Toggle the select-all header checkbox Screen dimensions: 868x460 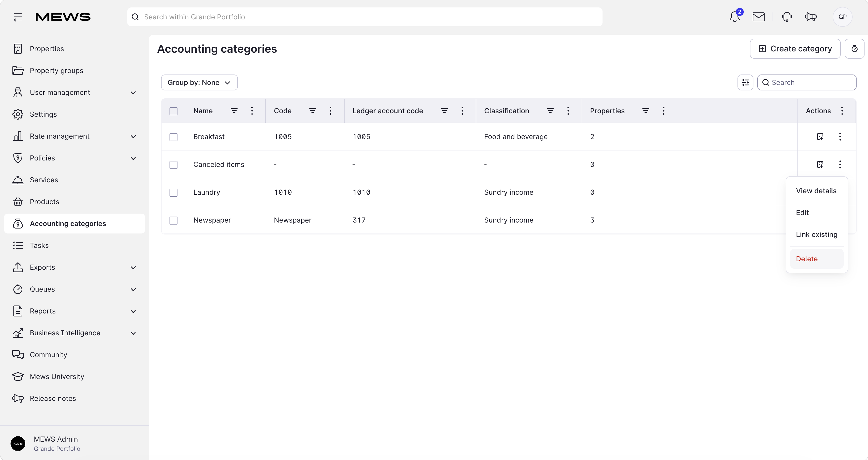(x=174, y=111)
